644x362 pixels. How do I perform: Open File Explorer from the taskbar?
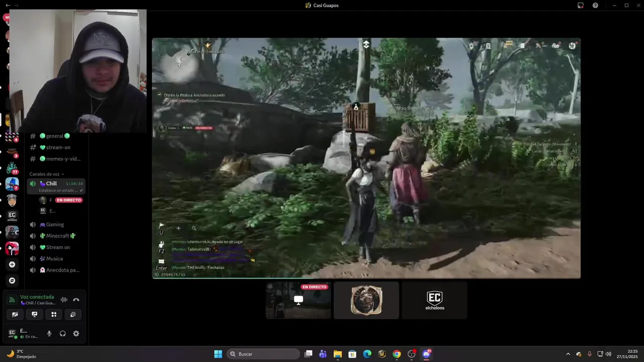[x=338, y=354]
